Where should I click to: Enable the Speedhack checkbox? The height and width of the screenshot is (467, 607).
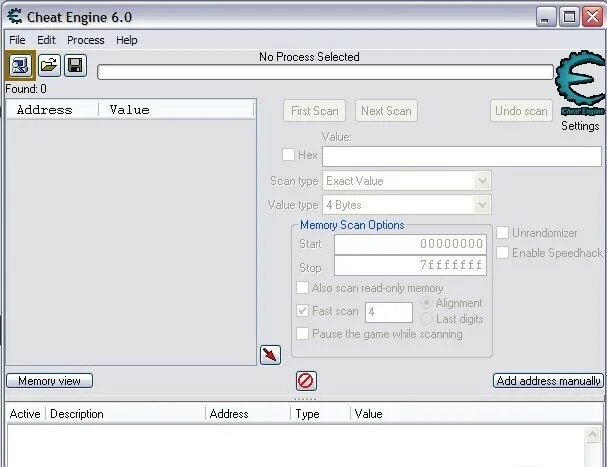pos(502,252)
